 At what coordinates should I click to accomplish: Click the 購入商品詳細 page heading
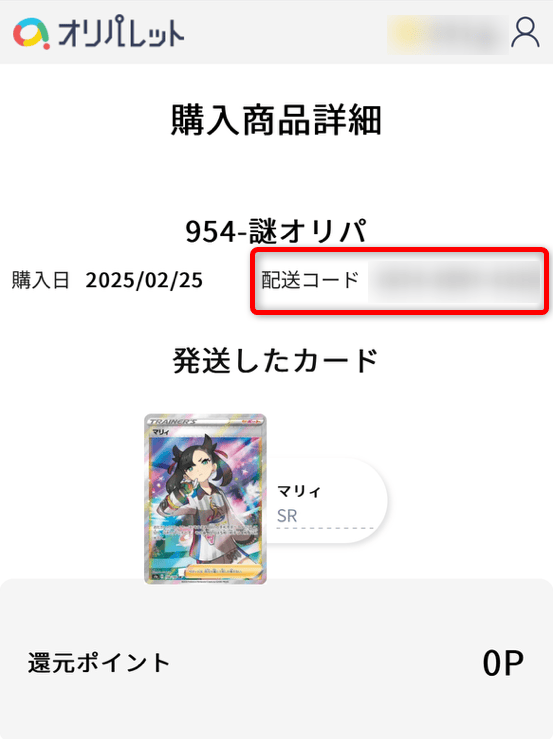coord(276,120)
